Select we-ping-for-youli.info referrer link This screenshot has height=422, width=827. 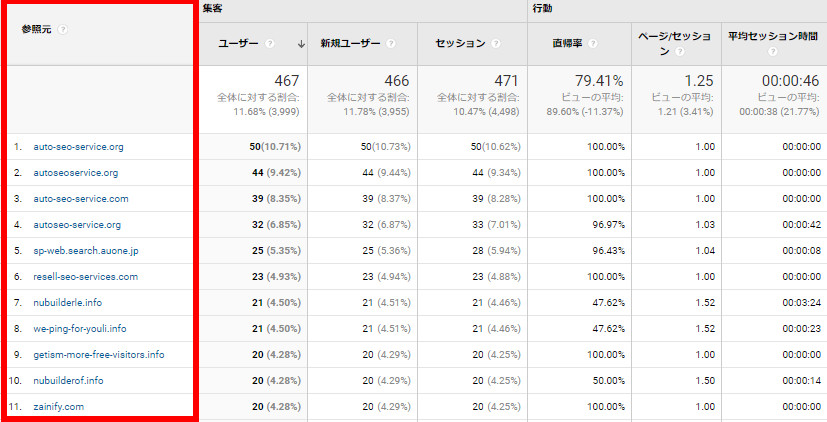80,328
